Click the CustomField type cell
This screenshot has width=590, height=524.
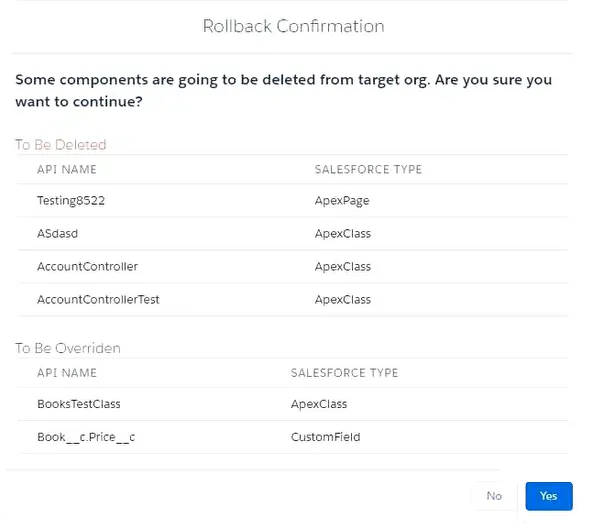tap(325, 437)
